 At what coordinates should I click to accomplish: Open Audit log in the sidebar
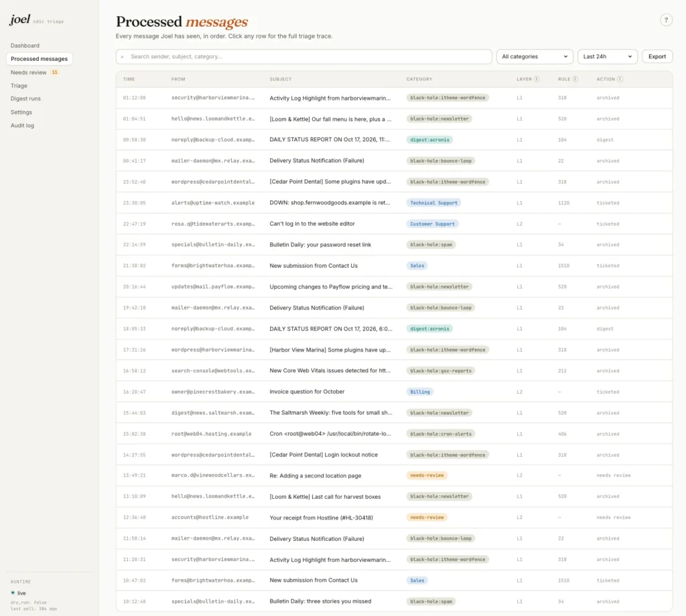point(22,125)
